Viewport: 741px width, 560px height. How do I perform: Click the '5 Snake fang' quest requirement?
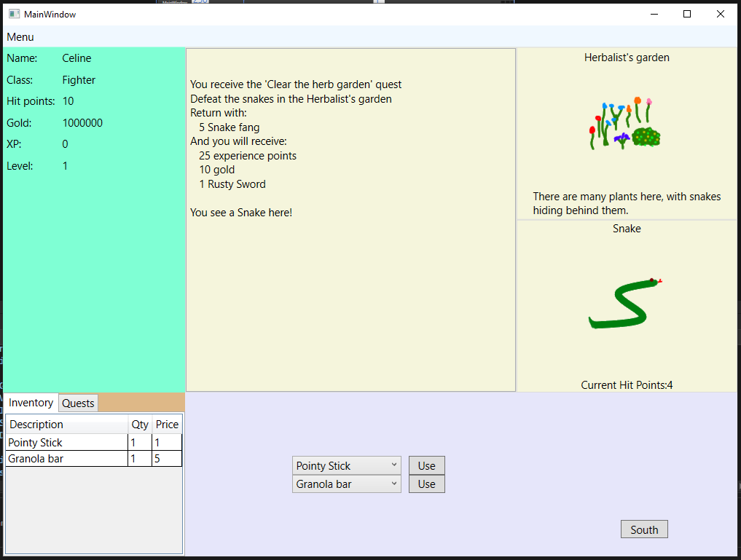pos(230,127)
